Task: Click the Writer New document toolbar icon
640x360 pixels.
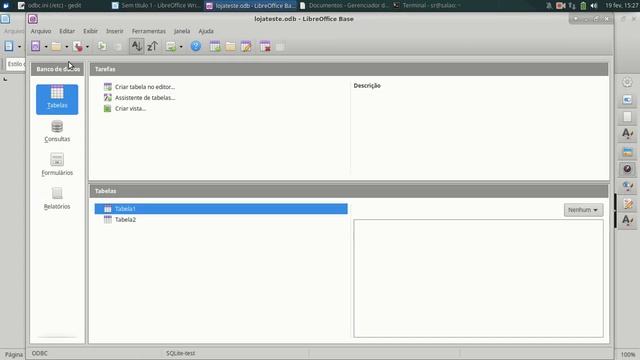Action: point(9,46)
